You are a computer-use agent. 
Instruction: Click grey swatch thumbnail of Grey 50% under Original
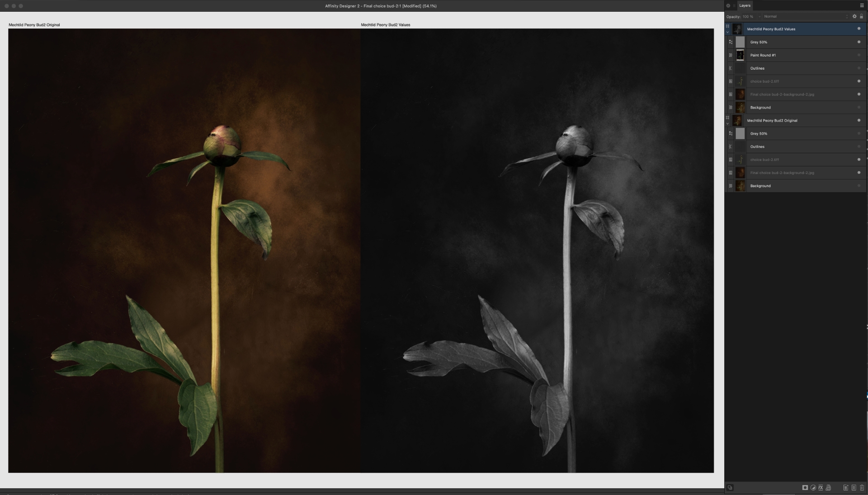click(740, 133)
